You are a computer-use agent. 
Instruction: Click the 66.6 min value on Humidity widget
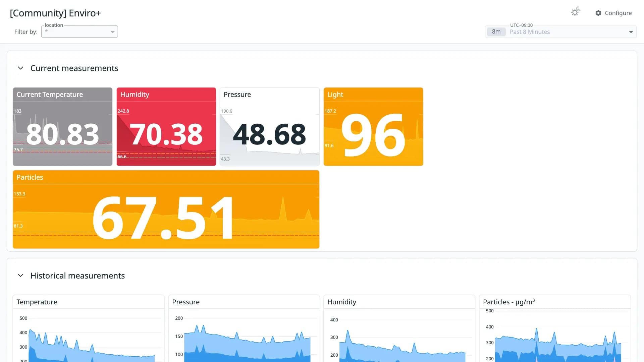(x=122, y=157)
